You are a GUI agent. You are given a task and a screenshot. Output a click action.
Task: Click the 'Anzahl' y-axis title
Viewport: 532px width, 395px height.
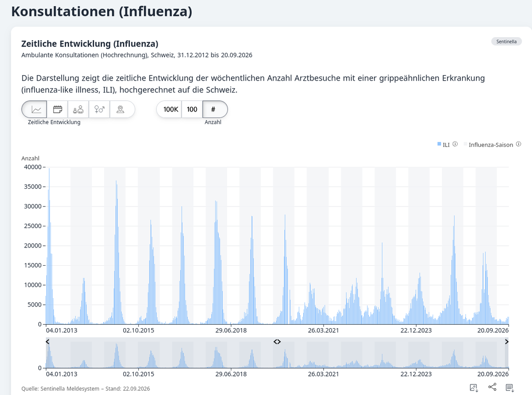pos(30,158)
